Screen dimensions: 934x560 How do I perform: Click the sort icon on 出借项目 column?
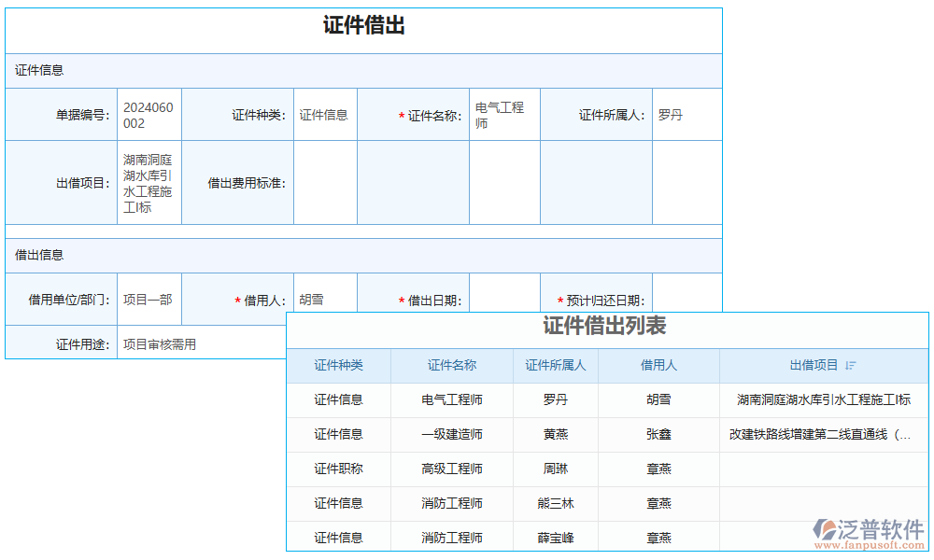click(851, 365)
